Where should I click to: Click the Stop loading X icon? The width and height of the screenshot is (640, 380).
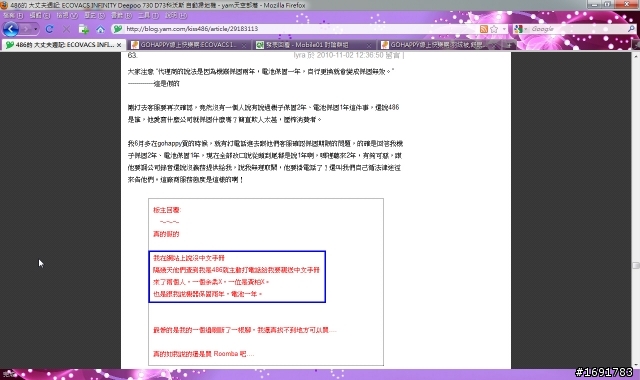click(x=67, y=29)
